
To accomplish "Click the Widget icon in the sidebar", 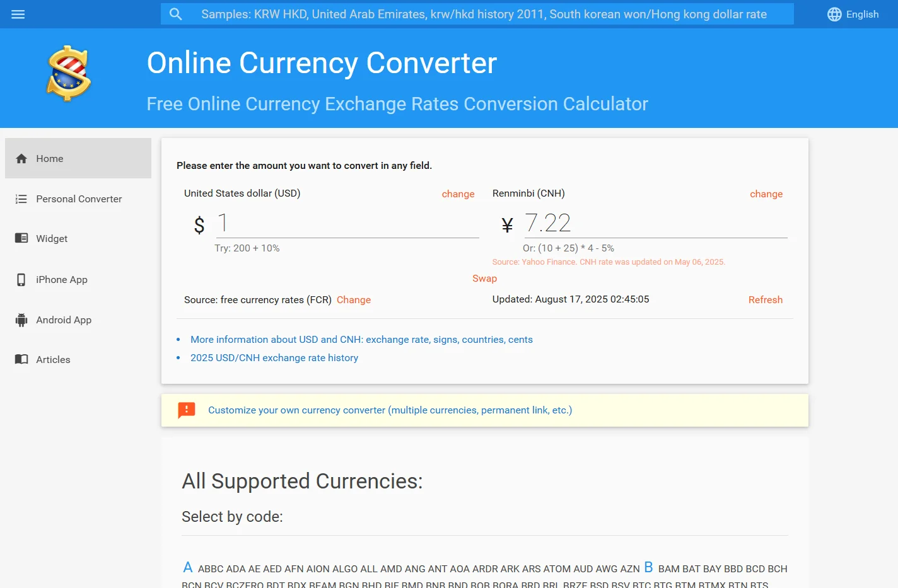I will [x=21, y=238].
